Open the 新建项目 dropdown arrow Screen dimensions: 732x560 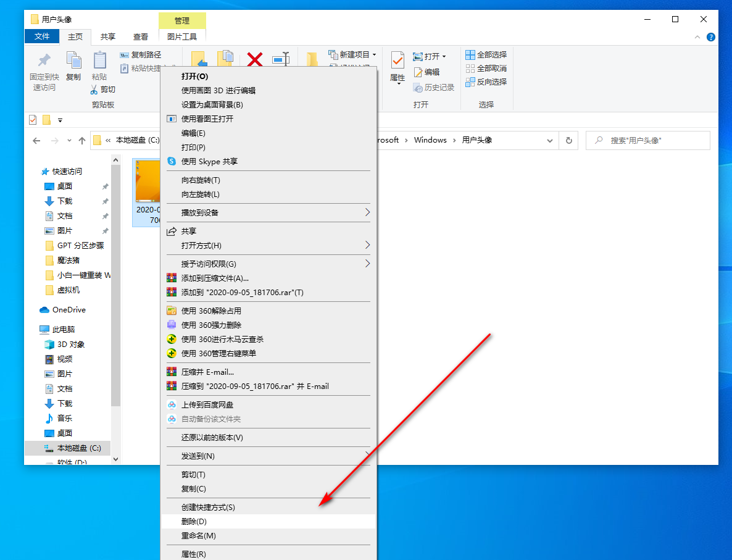coord(375,56)
